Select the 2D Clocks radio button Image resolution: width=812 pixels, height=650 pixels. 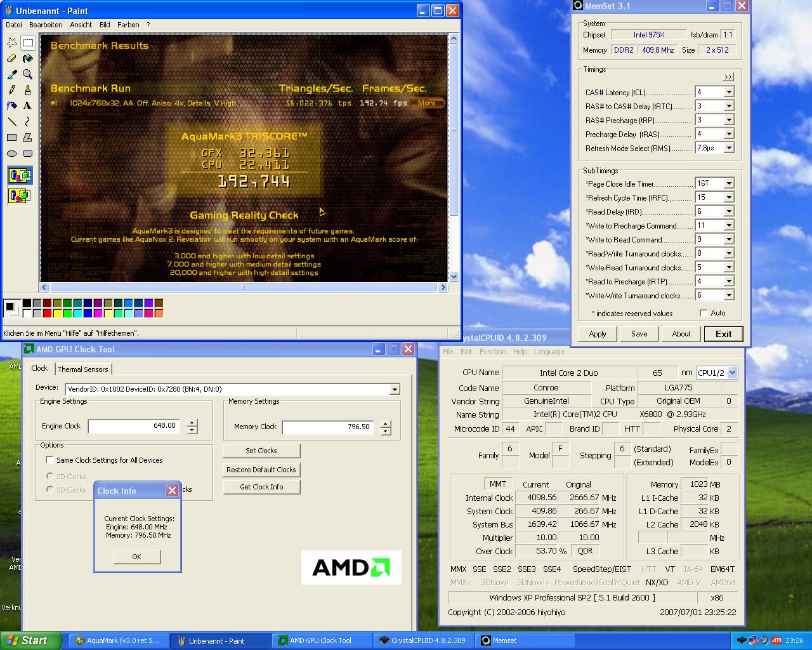50,476
